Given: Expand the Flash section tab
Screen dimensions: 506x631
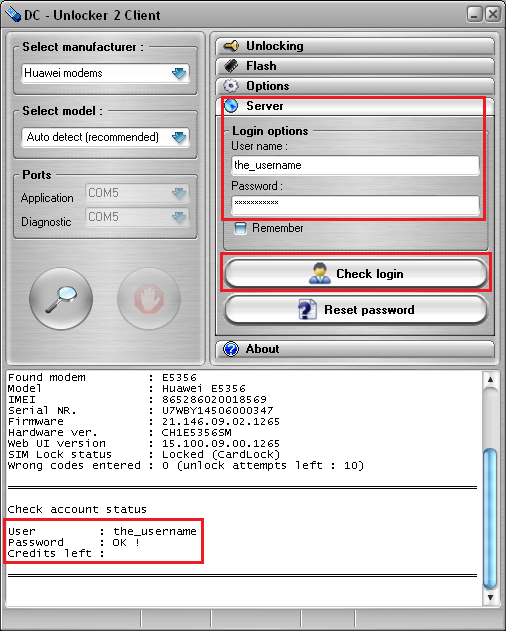Looking at the screenshot, I should (355, 66).
